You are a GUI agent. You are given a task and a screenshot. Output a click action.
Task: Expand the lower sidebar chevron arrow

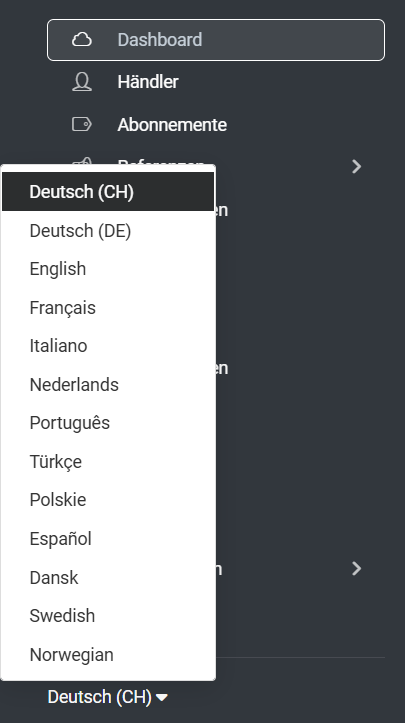tap(356, 569)
